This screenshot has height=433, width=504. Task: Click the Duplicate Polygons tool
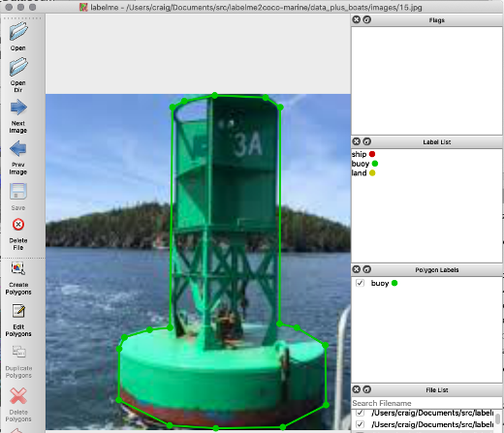pyautogui.click(x=18, y=352)
